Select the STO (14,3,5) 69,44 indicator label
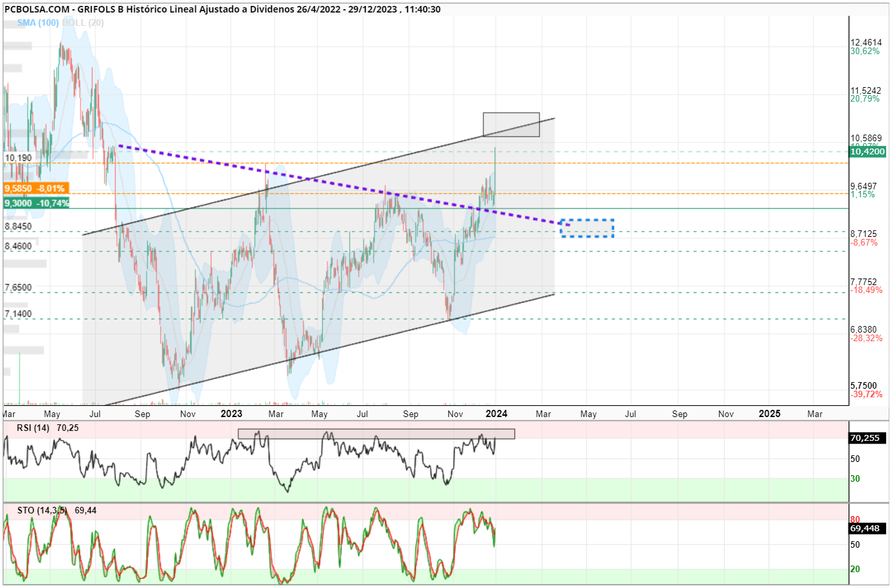Screen dimensions: 892x588 pyautogui.click(x=58, y=510)
